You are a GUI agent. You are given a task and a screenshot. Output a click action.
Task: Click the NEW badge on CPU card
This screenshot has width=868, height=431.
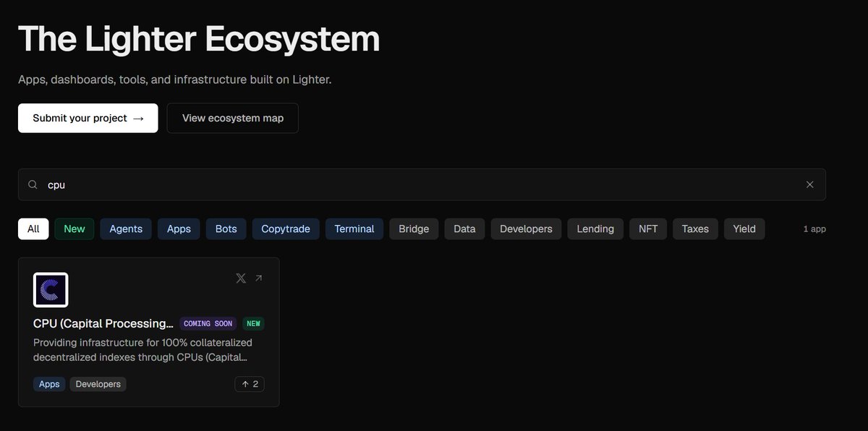pos(253,323)
